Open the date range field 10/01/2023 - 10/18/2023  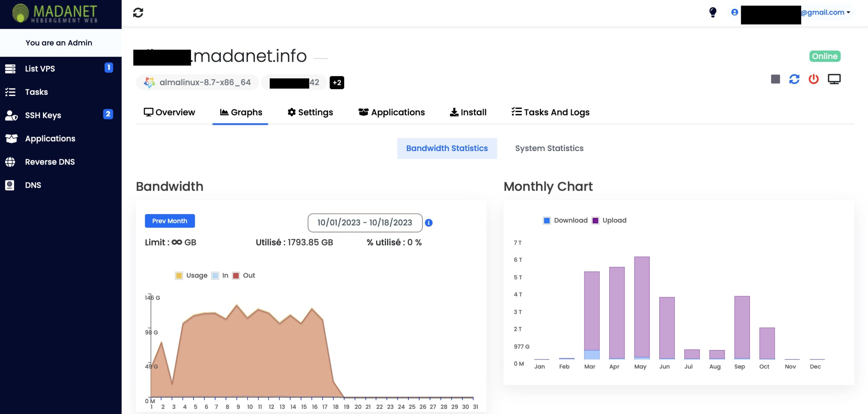365,223
